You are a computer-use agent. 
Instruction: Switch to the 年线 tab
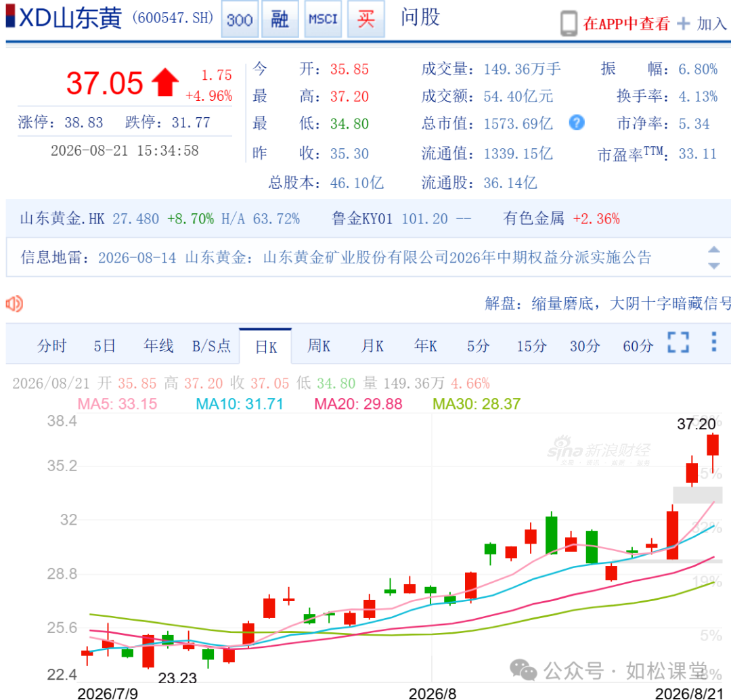(158, 346)
